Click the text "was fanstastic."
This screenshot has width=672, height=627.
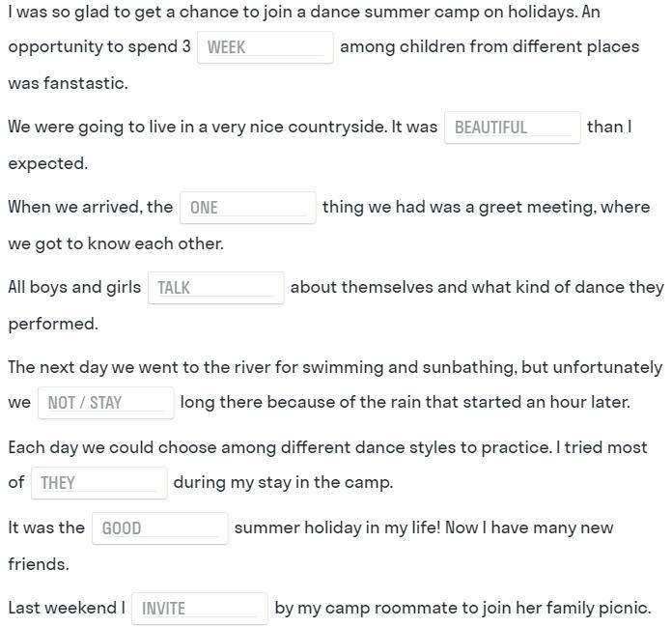(x=69, y=83)
